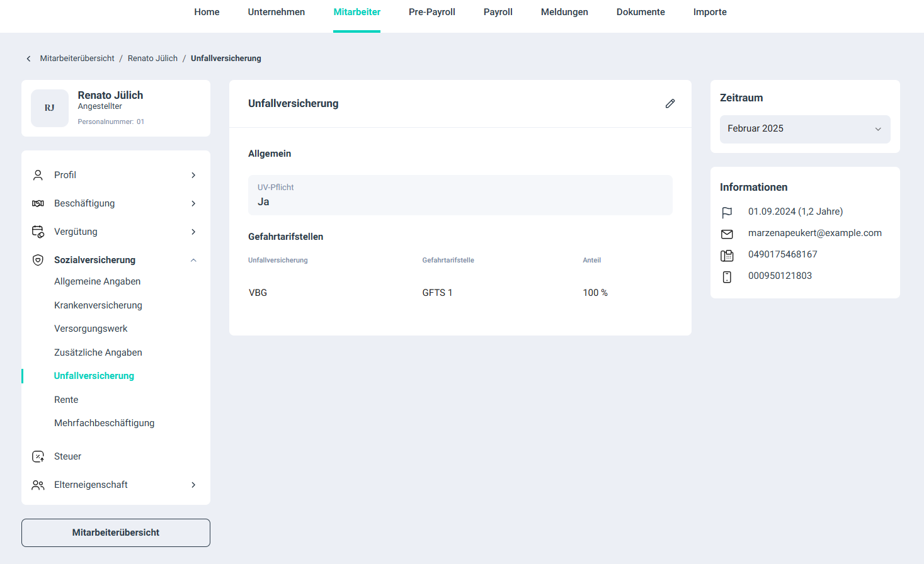This screenshot has height=564, width=924.
Task: Click the Beschäftigung handshake icon
Action: coord(38,203)
